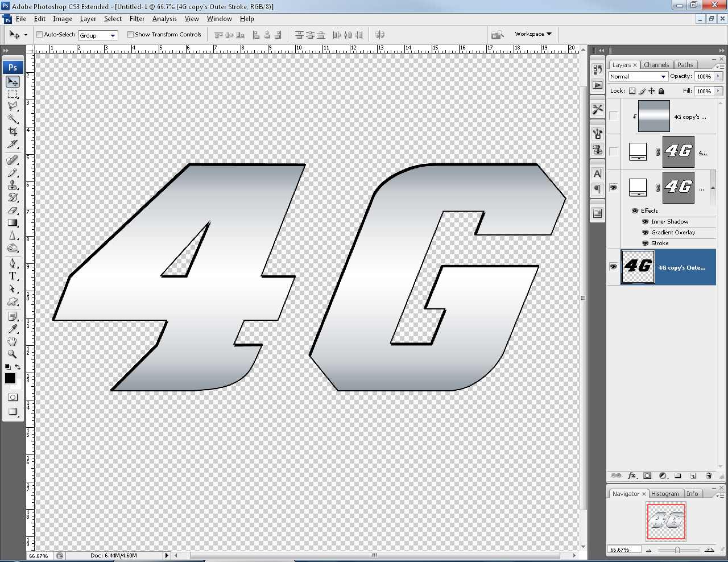
Task: Swap foreground and background colors
Action: coord(18,367)
